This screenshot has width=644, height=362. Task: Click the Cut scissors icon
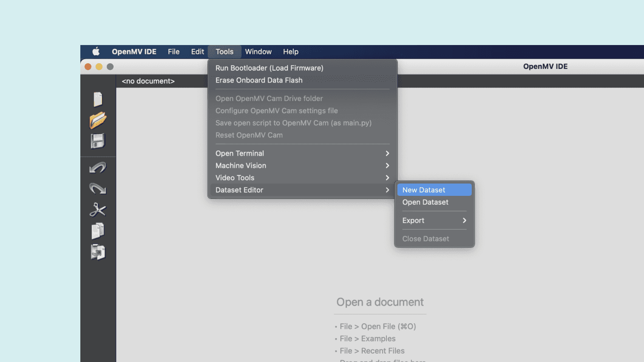pos(98,209)
